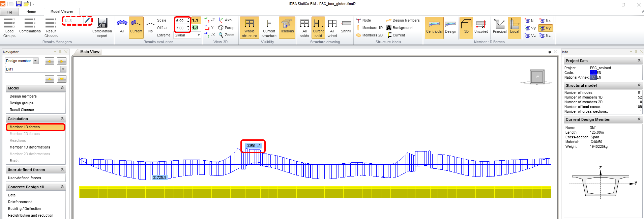Show Mz bending moment
Screen dimensions: 644x219
tap(545, 36)
